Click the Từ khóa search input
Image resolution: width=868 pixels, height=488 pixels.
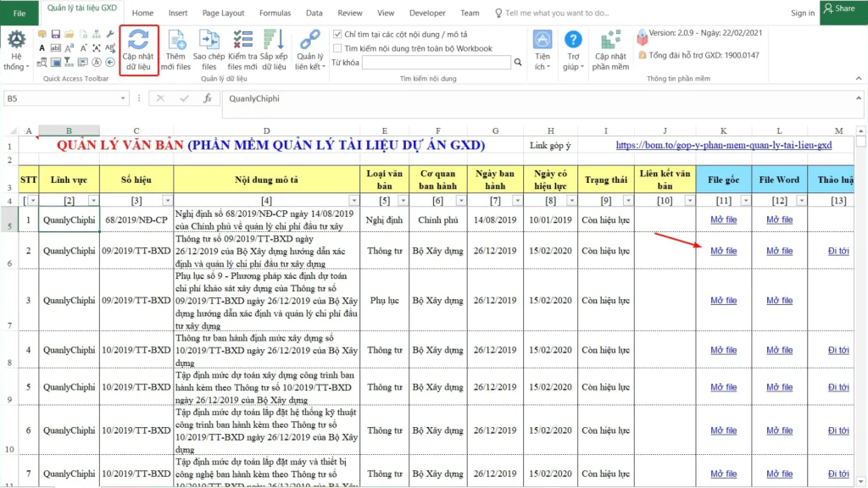[x=437, y=62]
